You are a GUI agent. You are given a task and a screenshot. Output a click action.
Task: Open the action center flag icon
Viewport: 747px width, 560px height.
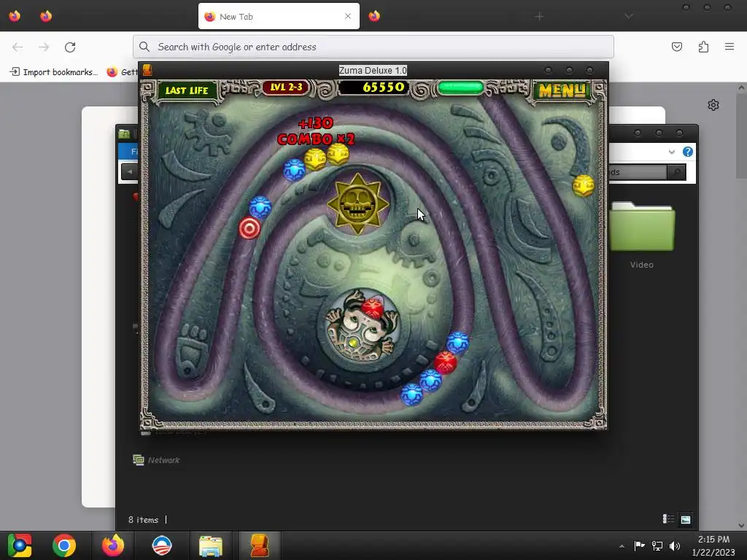pos(639,545)
